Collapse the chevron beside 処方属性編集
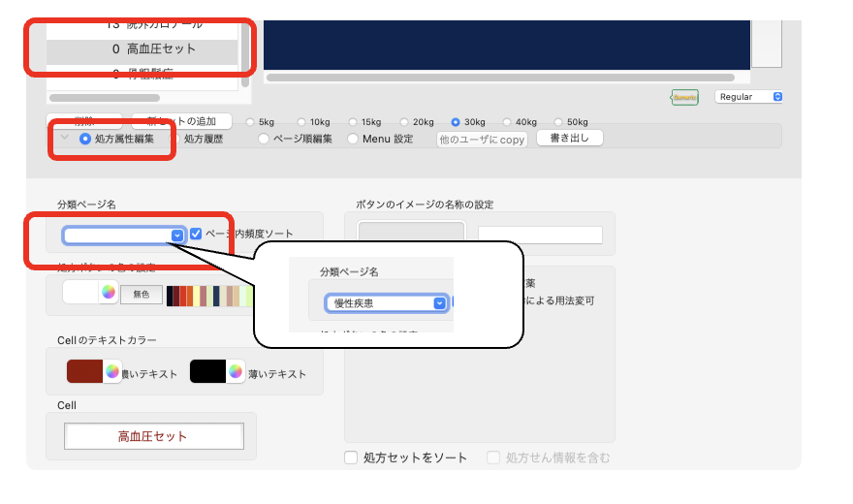853x504 pixels. (x=65, y=139)
